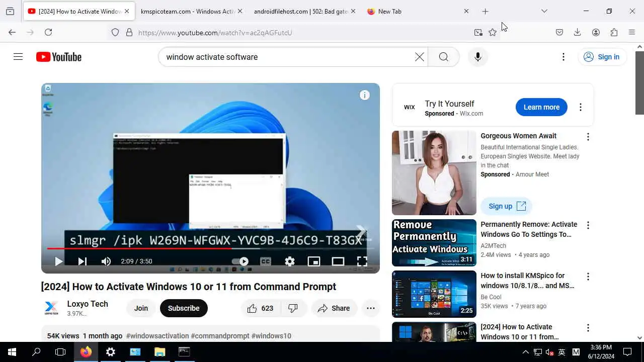The image size is (644, 362).
Task: Open the Firefox downloads panel
Action: pos(578,32)
